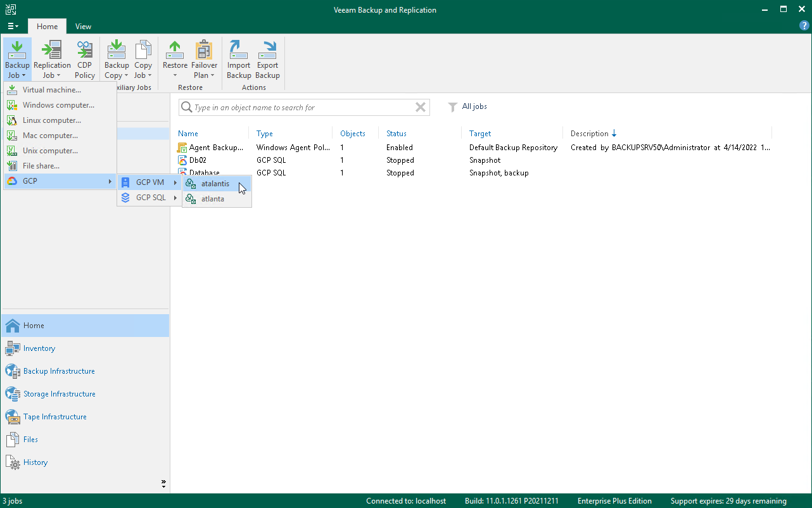Open the Backup Infrastructure pane
812x508 pixels.
coord(86,371)
